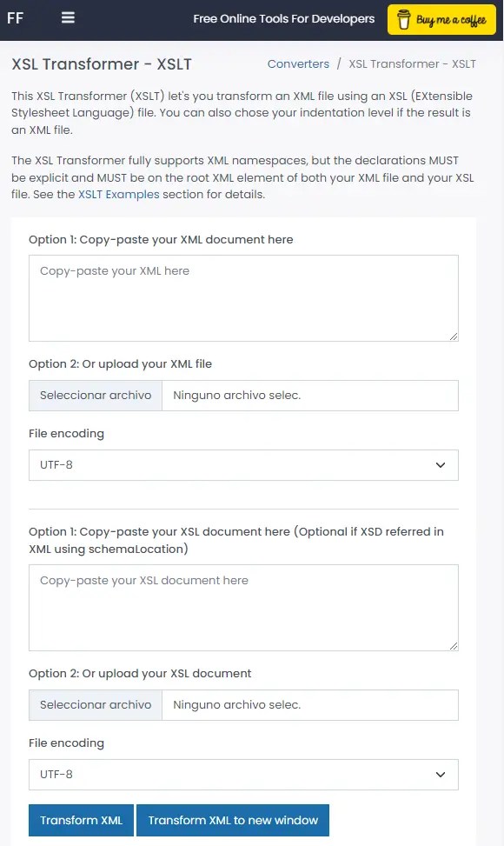Viewport: 504px width, 846px height.
Task: Open the chevron on the first File encoding selector
Action: coord(441,465)
